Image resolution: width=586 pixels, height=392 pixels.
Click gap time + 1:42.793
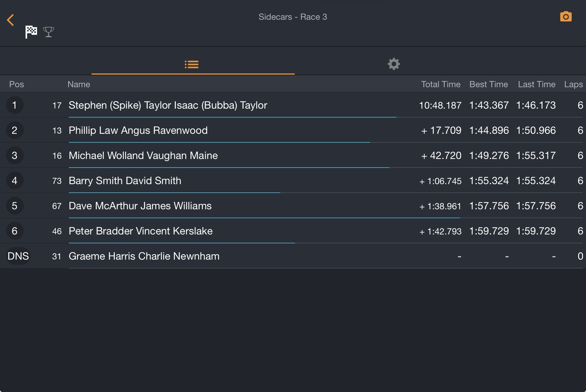(440, 231)
